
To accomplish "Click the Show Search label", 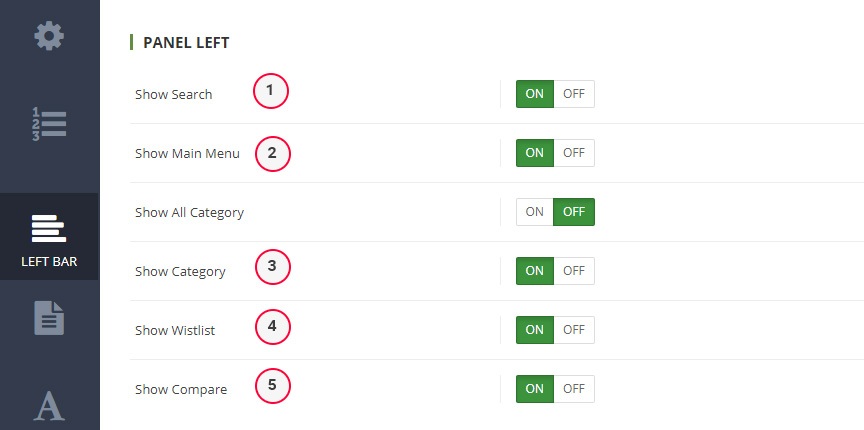I will [174, 95].
